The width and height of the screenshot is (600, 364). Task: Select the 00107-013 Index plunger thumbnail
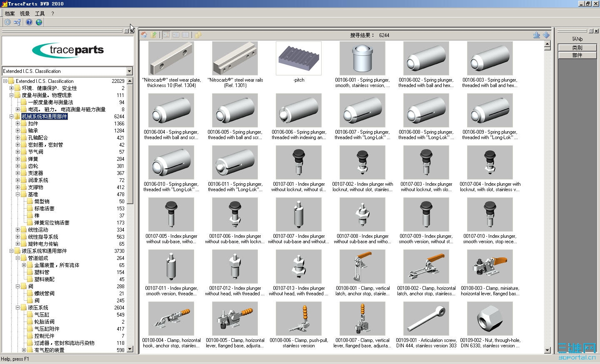(x=299, y=267)
